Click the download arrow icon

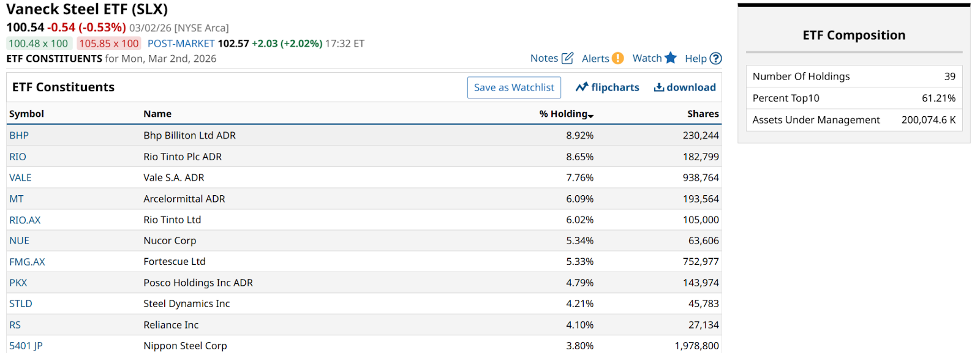coord(659,87)
